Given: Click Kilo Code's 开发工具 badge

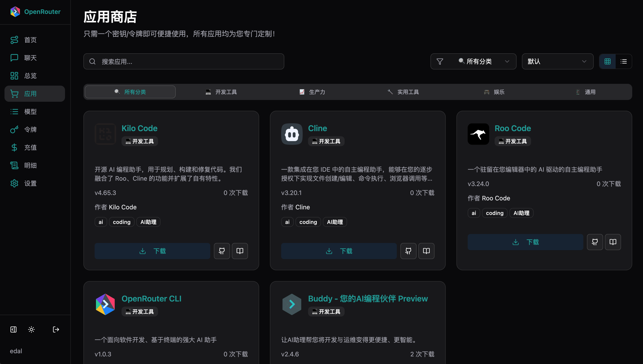Looking at the screenshot, I should point(139,141).
